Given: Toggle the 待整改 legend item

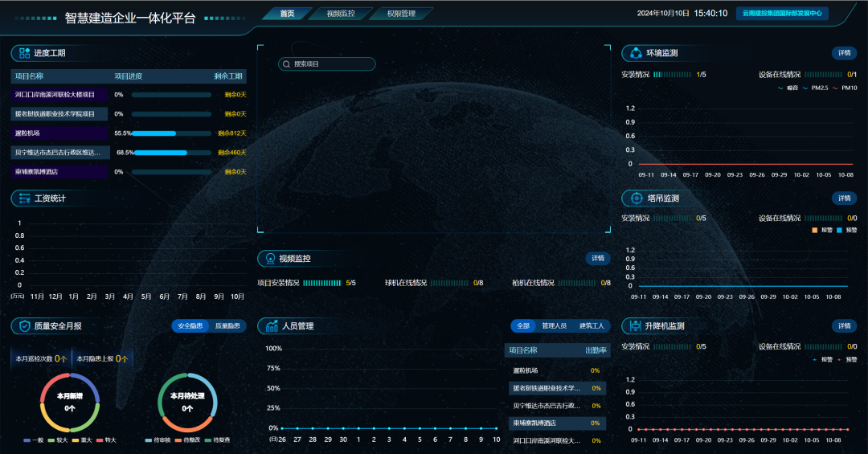Looking at the screenshot, I should pos(187,440).
